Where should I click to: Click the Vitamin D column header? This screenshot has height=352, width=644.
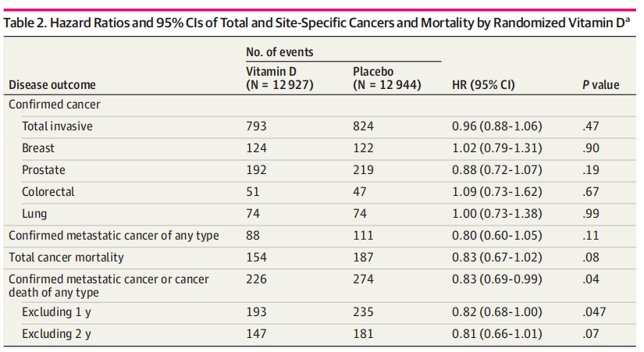[279, 78]
